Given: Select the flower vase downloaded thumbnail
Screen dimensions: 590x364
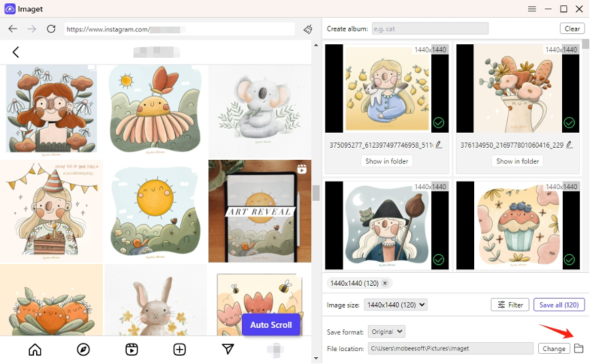Looking at the screenshot, I should pyautogui.click(x=518, y=88).
